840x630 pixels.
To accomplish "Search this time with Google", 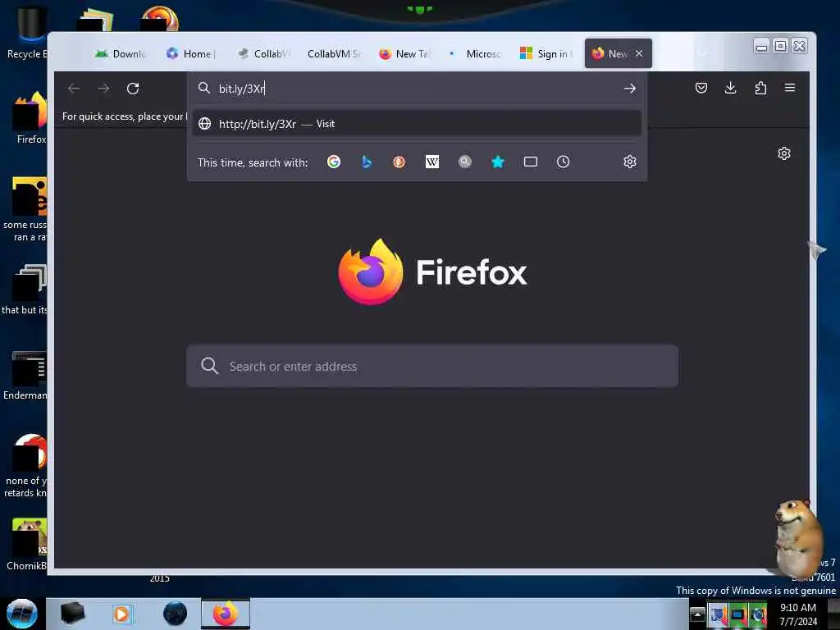I will tap(334, 162).
